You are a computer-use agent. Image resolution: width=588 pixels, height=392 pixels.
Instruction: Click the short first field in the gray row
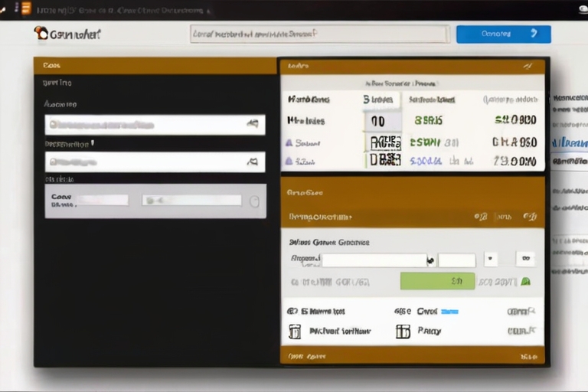coord(102,200)
